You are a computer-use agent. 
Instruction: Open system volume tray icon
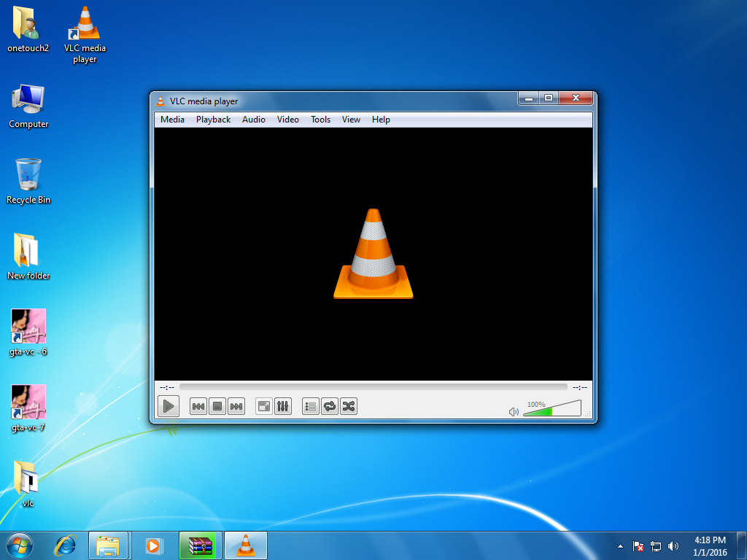click(673, 546)
